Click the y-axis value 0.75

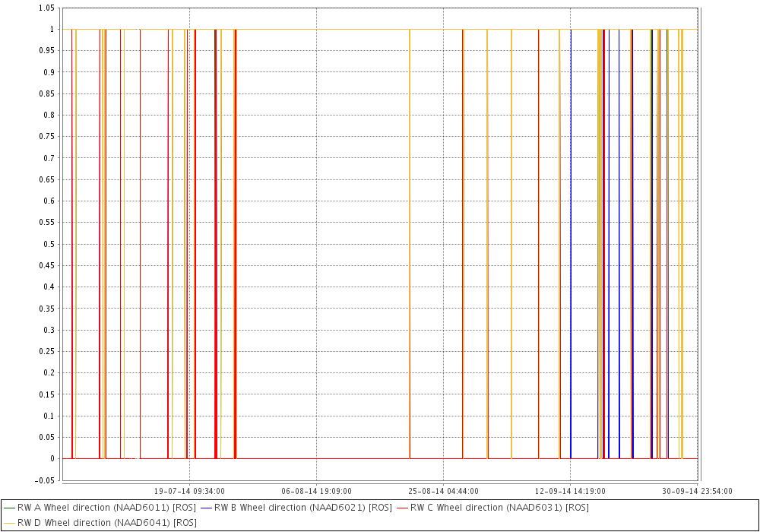46,137
